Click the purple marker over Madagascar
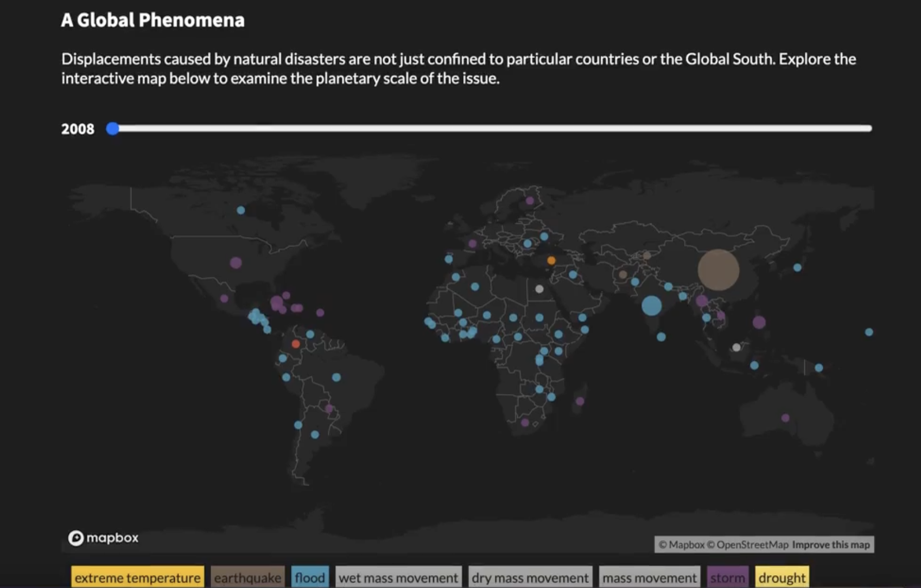The width and height of the screenshot is (921, 588). [x=580, y=401]
